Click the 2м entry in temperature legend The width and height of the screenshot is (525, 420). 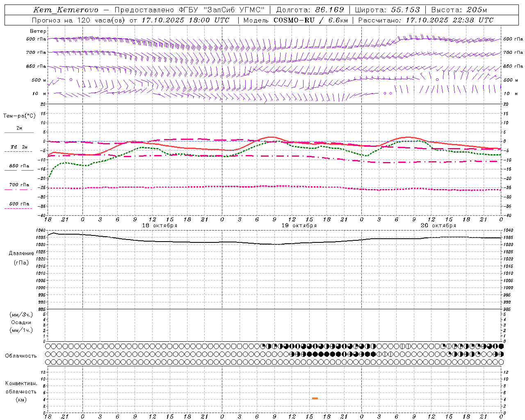[x=19, y=128]
